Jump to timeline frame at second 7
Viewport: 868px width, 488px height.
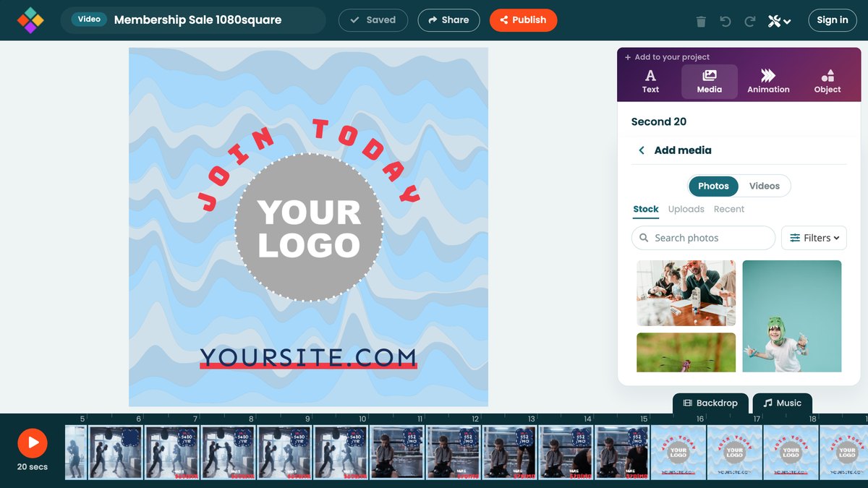coord(172,452)
